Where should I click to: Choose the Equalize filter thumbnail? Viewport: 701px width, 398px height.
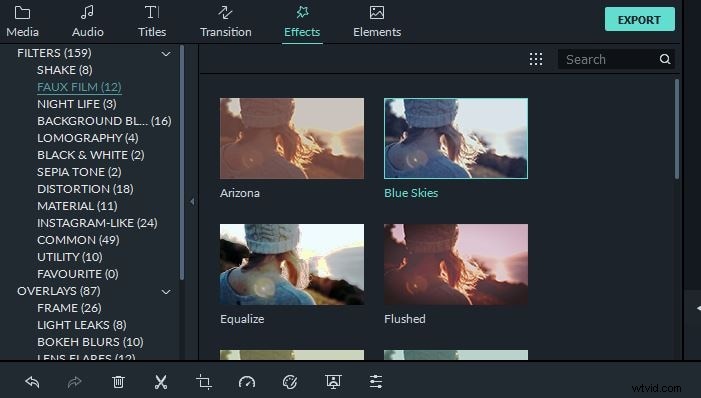292,265
